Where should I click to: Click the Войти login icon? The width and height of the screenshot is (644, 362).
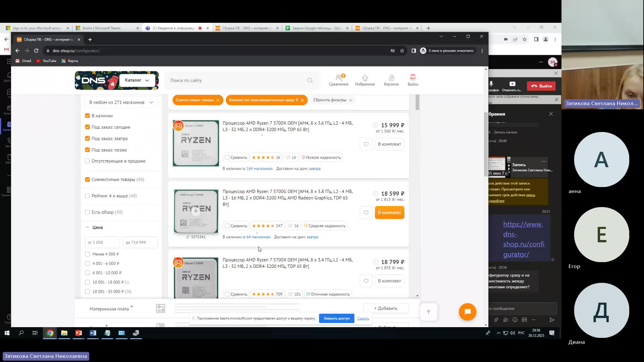point(413,80)
